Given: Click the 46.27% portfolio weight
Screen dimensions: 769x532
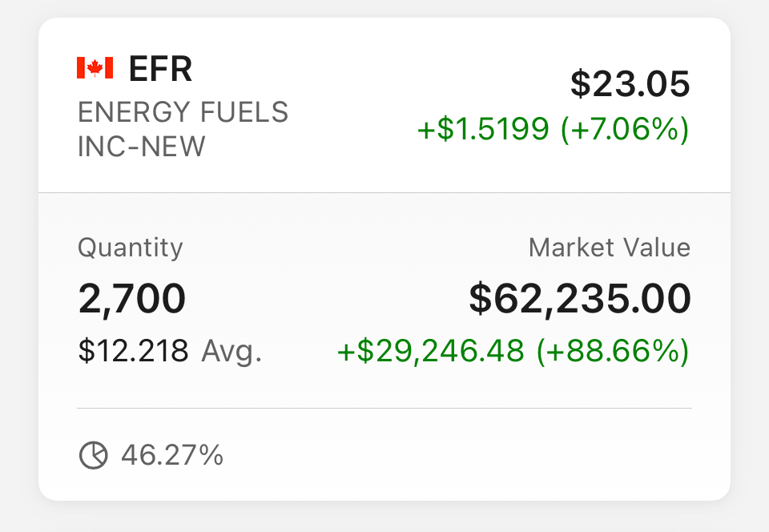Looking at the screenshot, I should click(173, 455).
